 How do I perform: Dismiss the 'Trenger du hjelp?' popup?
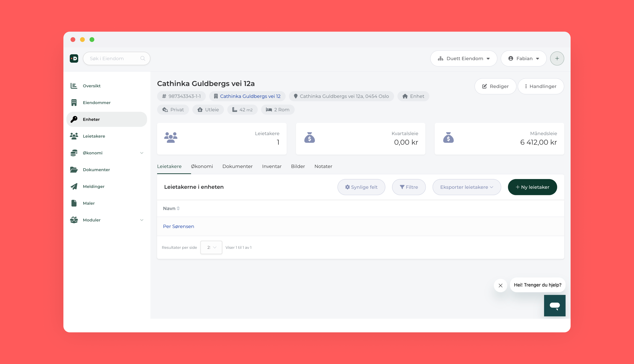click(x=500, y=285)
